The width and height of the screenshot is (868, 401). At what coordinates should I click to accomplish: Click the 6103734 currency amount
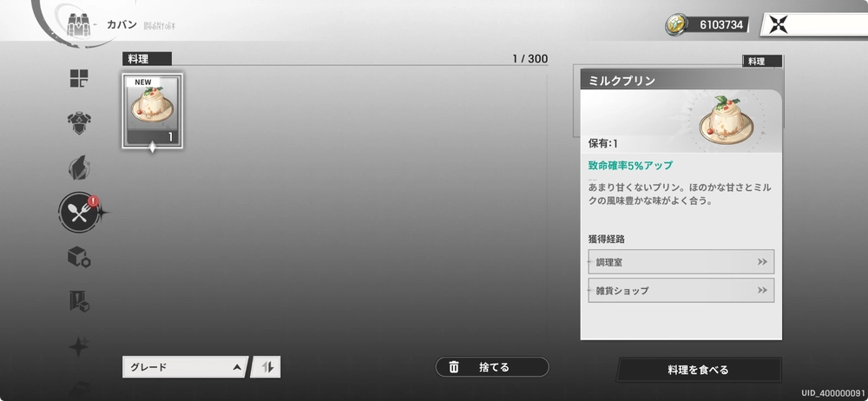(721, 25)
